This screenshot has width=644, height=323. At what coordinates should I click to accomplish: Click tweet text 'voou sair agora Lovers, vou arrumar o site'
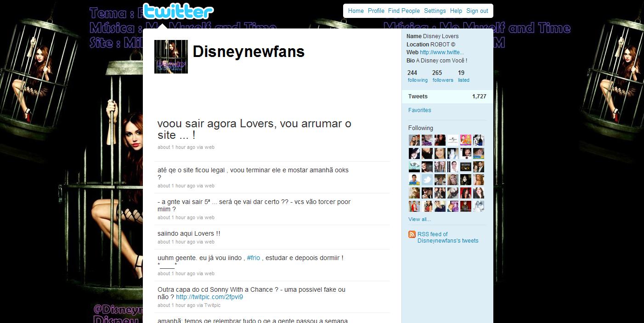click(x=254, y=129)
